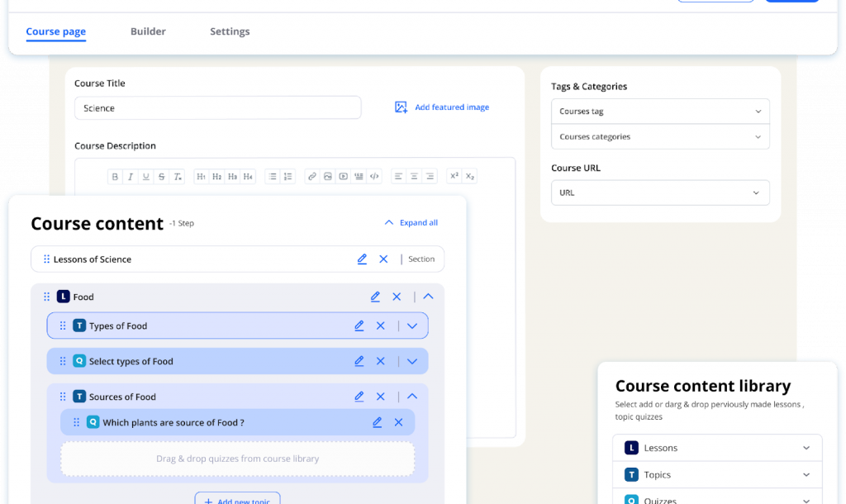Switch to the Builder tab
This screenshot has height=504, width=846.
click(148, 31)
